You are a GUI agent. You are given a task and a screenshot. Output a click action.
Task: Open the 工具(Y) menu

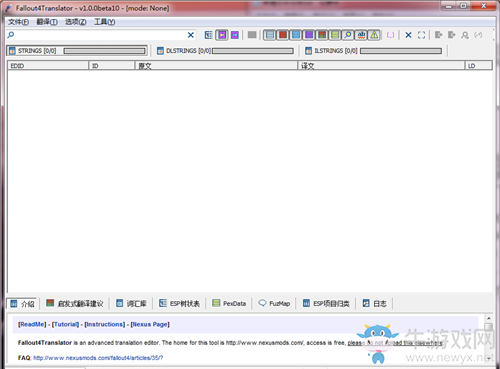[105, 22]
